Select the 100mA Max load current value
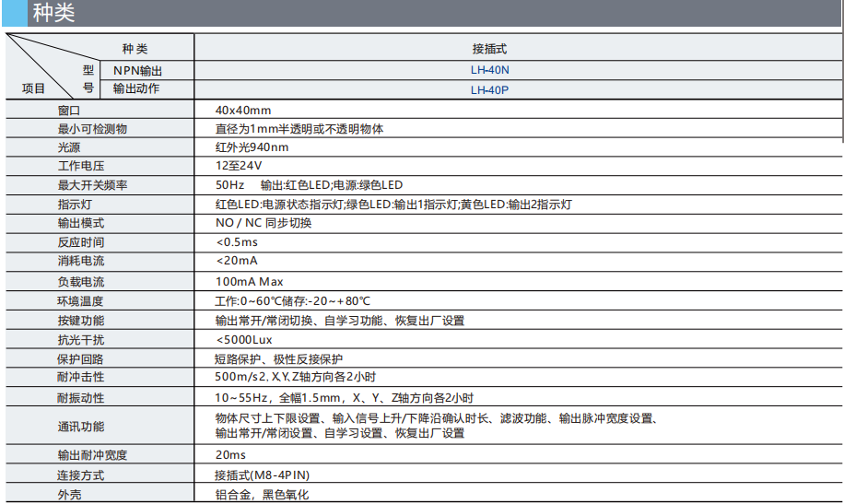This screenshot has height=504, width=844. [249, 281]
